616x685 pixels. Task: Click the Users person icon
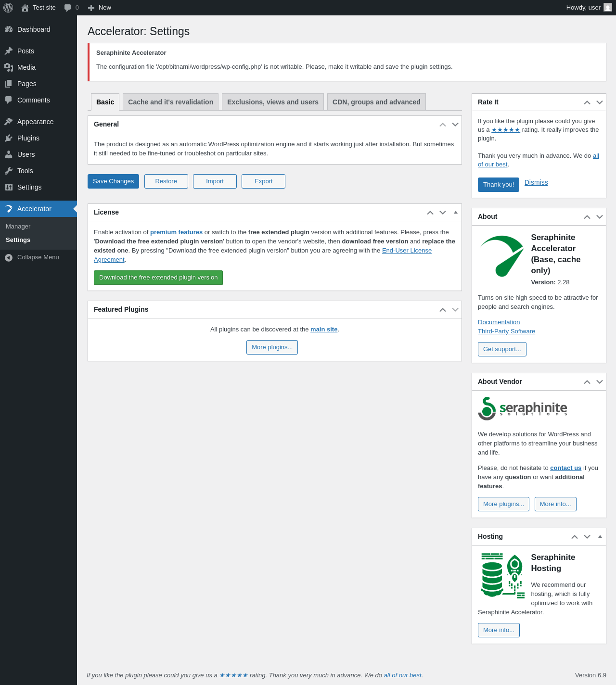click(x=9, y=154)
